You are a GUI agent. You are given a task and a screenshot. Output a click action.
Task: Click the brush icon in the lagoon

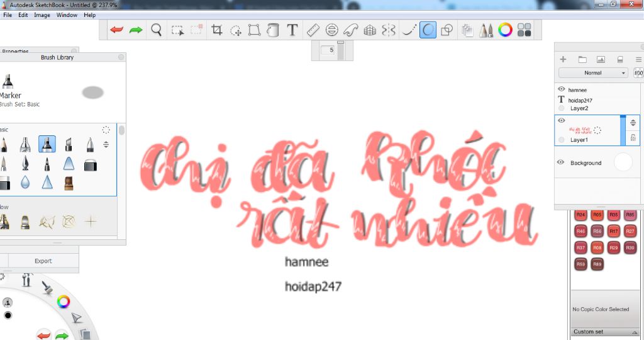47,287
